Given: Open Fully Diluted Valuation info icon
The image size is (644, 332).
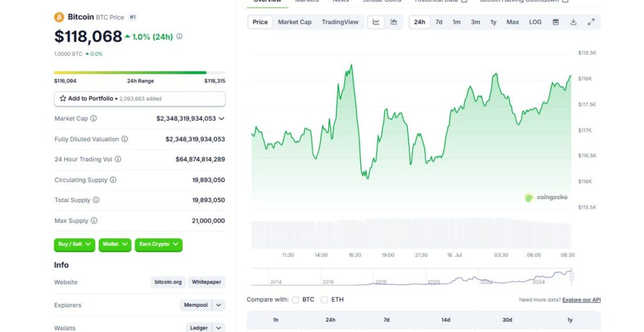Looking at the screenshot, I should 125,139.
